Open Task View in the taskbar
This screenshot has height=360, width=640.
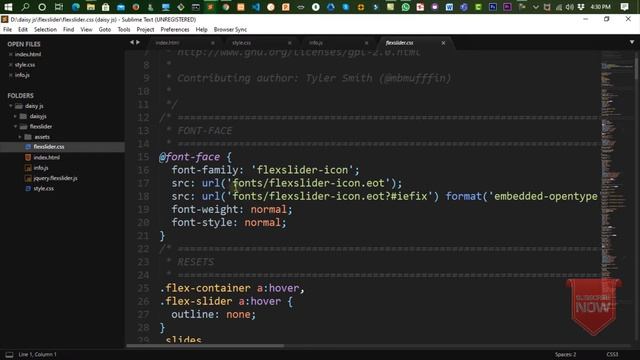tap(59, 7)
